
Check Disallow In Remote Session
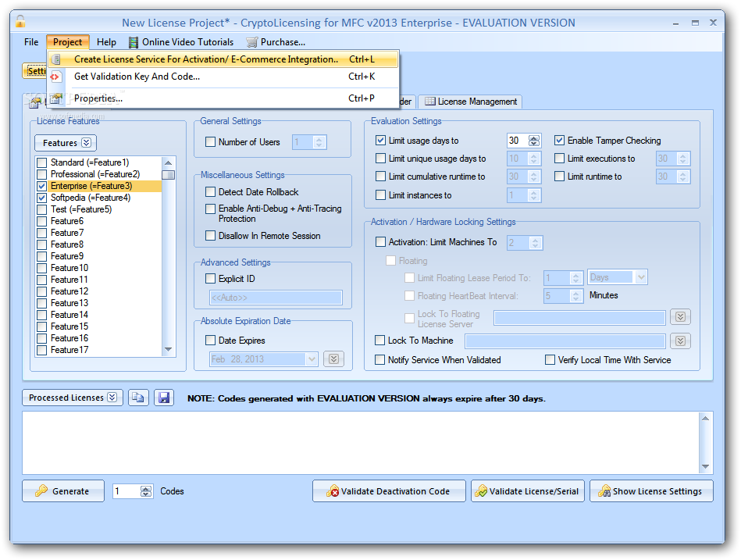coord(211,235)
